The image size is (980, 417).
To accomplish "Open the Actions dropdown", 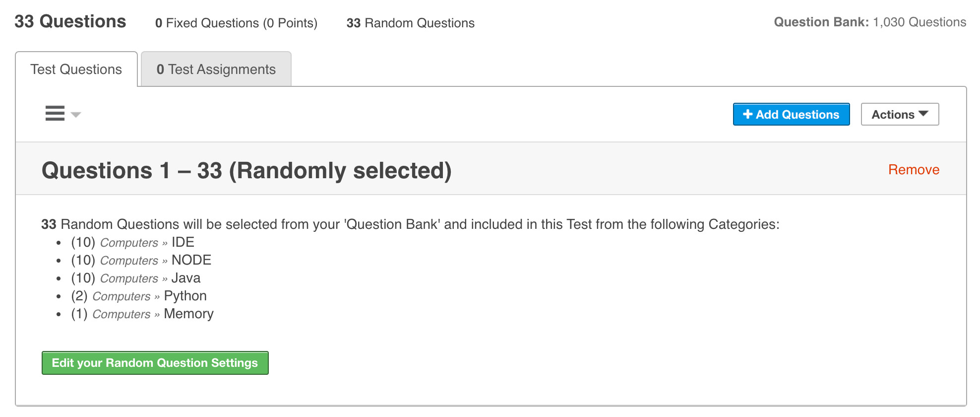I will click(x=899, y=114).
